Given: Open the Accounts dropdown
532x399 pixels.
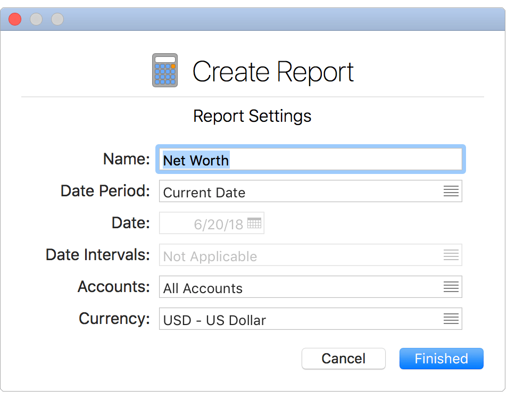Looking at the screenshot, I should 311,287.
